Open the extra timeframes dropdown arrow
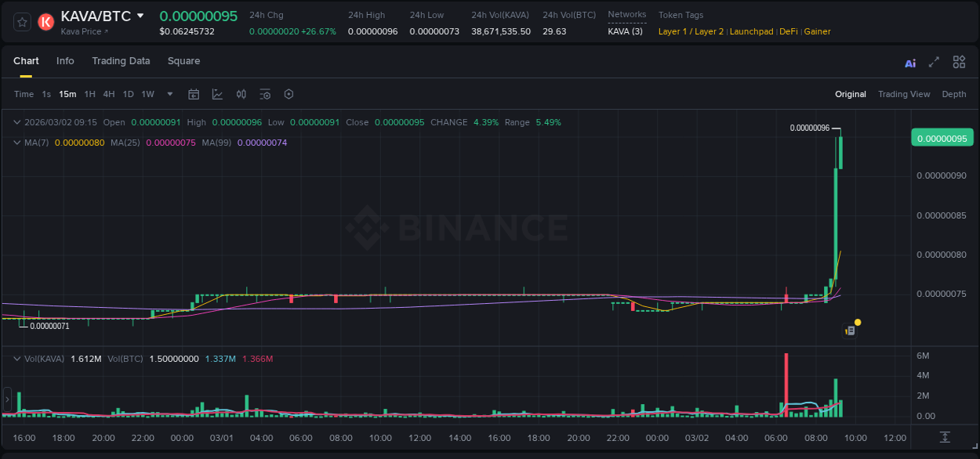 (169, 94)
